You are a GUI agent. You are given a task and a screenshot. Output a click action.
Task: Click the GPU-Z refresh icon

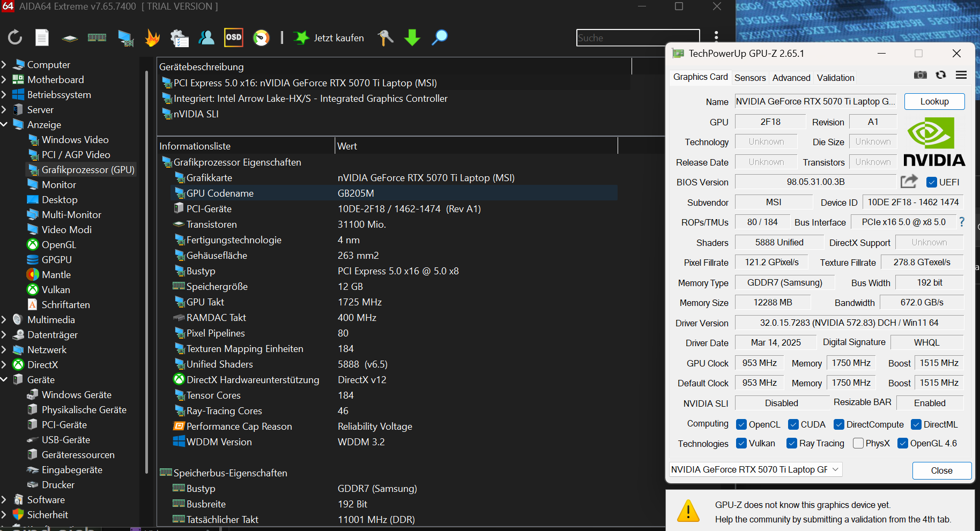(941, 75)
